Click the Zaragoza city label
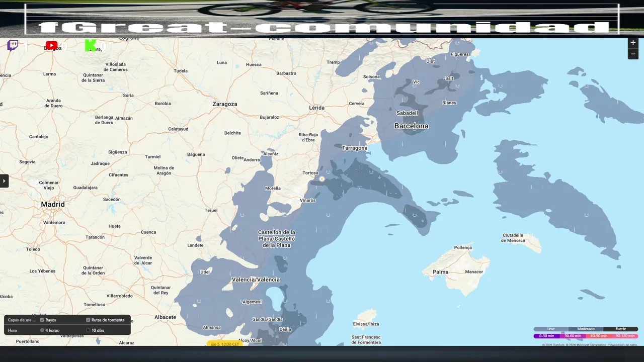The width and height of the screenshot is (644, 362). [224, 104]
